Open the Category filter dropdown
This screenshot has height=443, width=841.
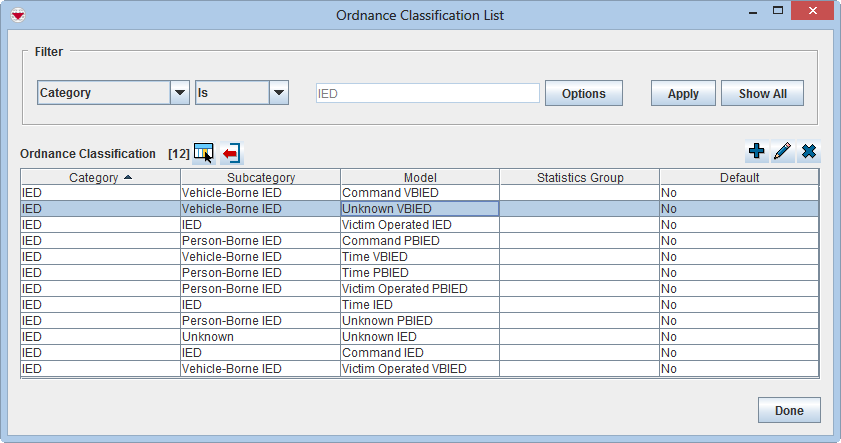[x=180, y=93]
